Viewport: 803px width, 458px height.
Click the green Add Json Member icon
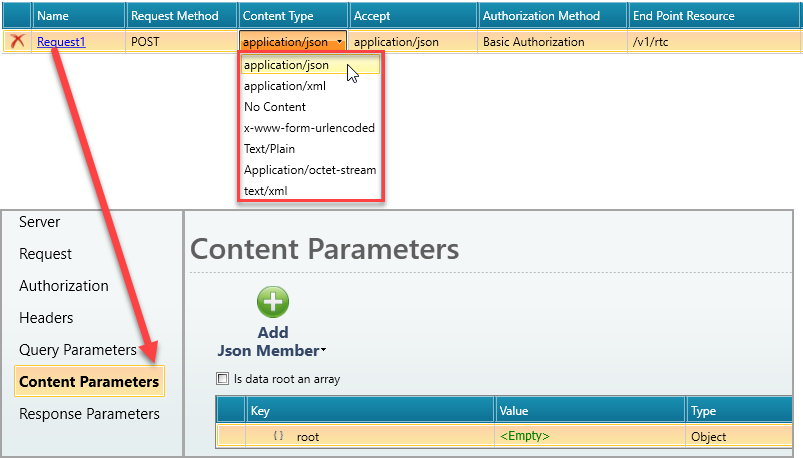point(273,303)
